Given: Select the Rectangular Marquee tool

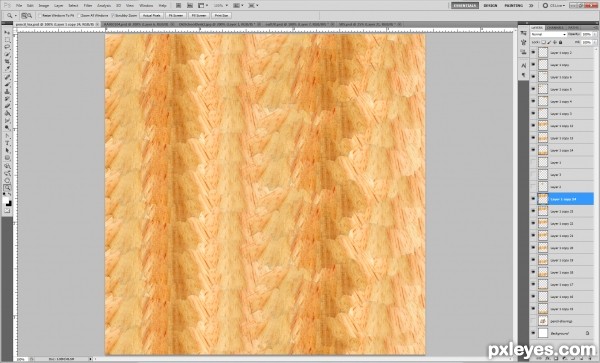Looking at the screenshot, I should [x=7, y=41].
